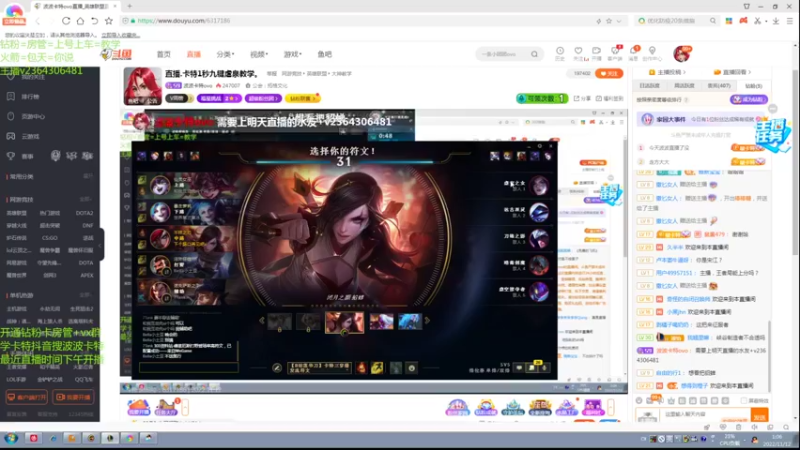Open the browser scissors screenshot tool
The width and height of the screenshot is (800, 450).
[758, 21]
